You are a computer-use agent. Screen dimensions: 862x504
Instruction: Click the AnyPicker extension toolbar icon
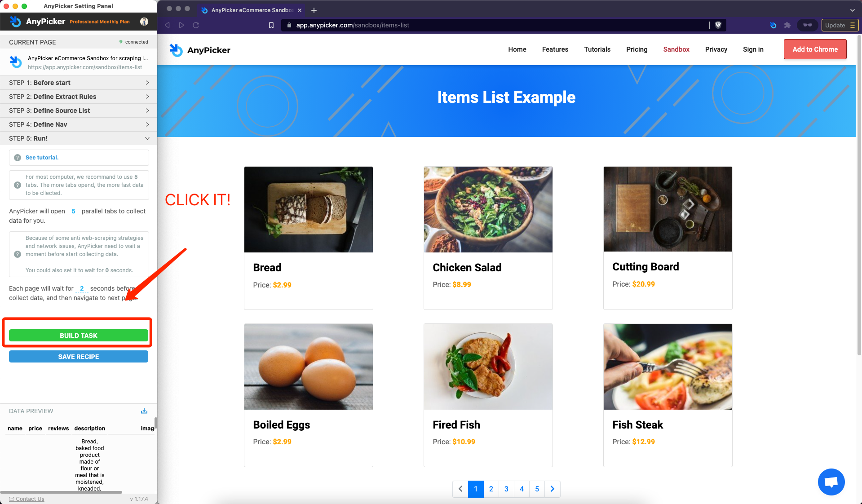coord(773,25)
